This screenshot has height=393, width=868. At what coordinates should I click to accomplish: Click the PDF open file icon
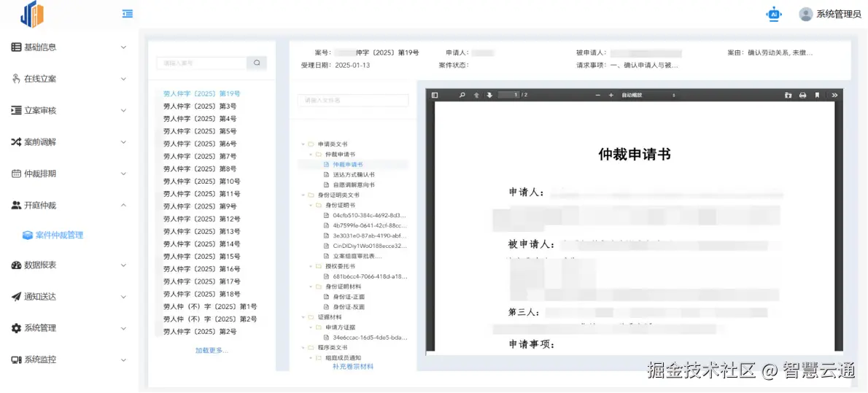coord(788,96)
